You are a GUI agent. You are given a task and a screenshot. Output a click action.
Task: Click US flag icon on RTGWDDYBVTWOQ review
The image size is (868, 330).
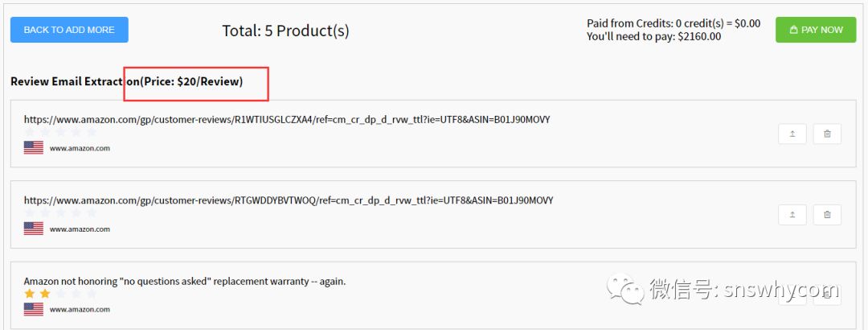pyautogui.click(x=34, y=229)
